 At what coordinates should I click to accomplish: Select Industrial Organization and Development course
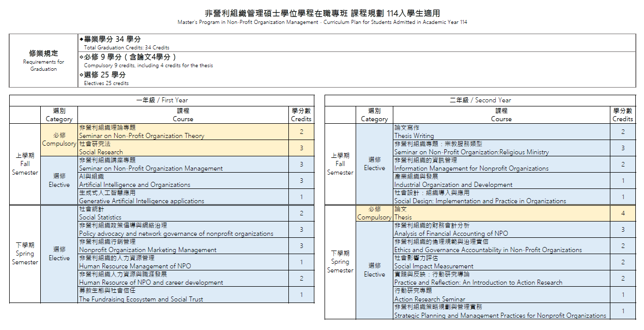(501, 181)
